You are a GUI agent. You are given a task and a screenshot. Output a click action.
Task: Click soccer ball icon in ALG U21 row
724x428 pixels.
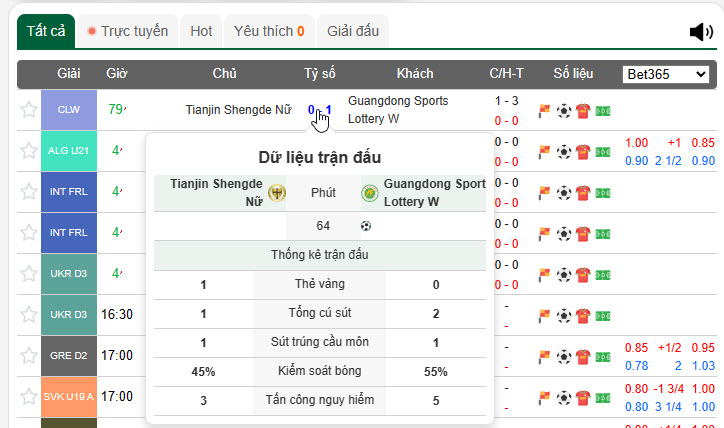(564, 152)
